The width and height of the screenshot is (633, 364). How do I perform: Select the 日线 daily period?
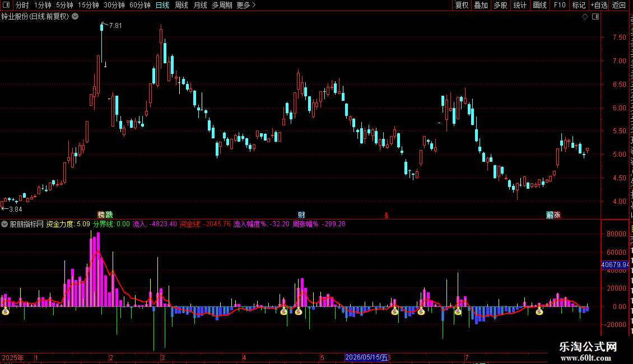pyautogui.click(x=162, y=5)
